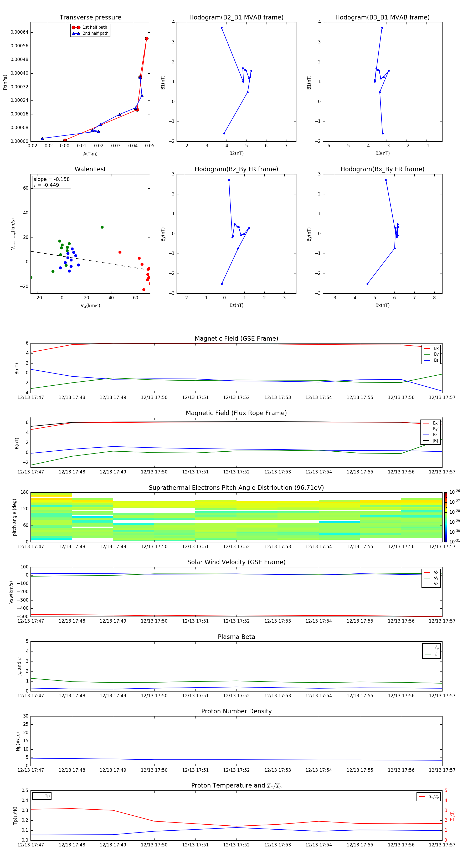Click the 'Hodogram(B2_B1 MVAB frame)' title
473x868 pixels.
(x=236, y=17)
